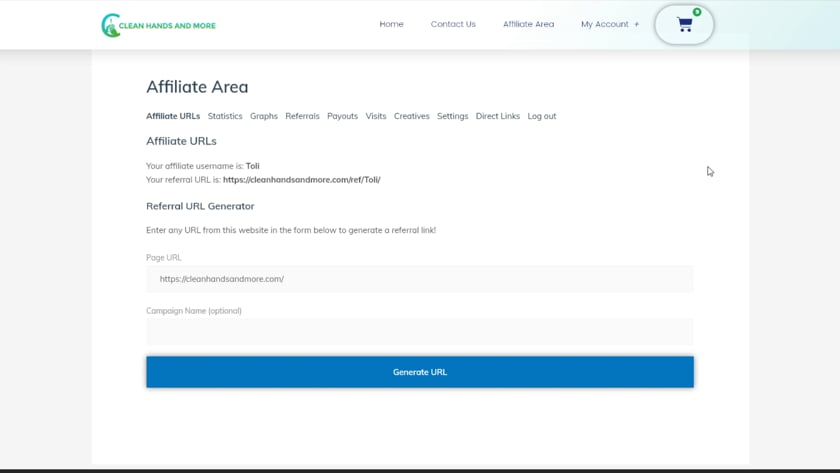
Task: Open the Creatives tab
Action: coord(411,116)
